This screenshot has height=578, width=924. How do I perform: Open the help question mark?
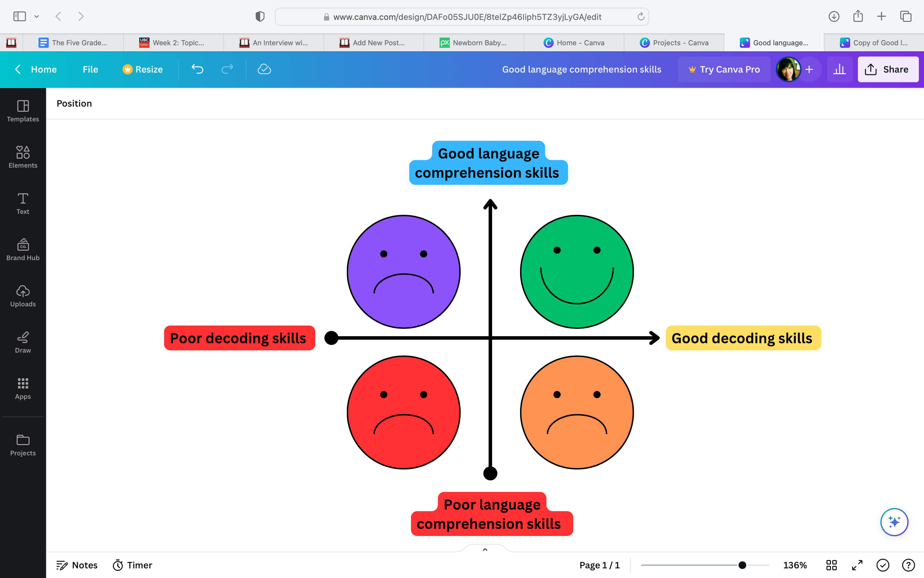tap(908, 565)
